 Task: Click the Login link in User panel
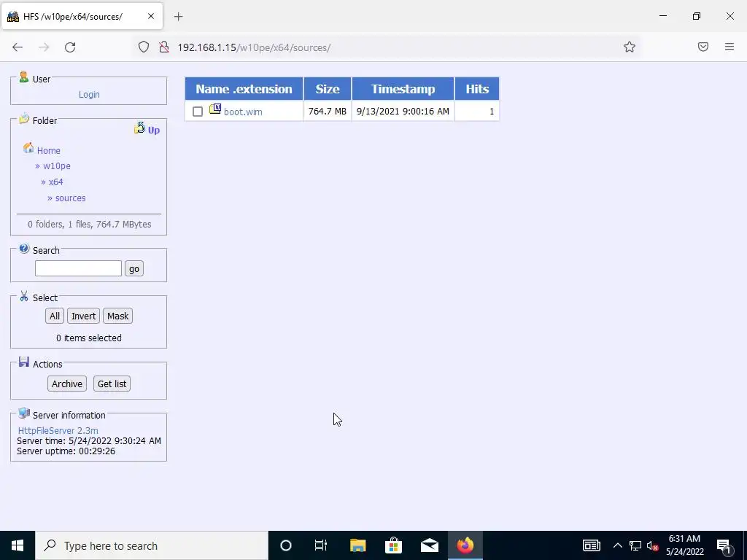coord(89,94)
